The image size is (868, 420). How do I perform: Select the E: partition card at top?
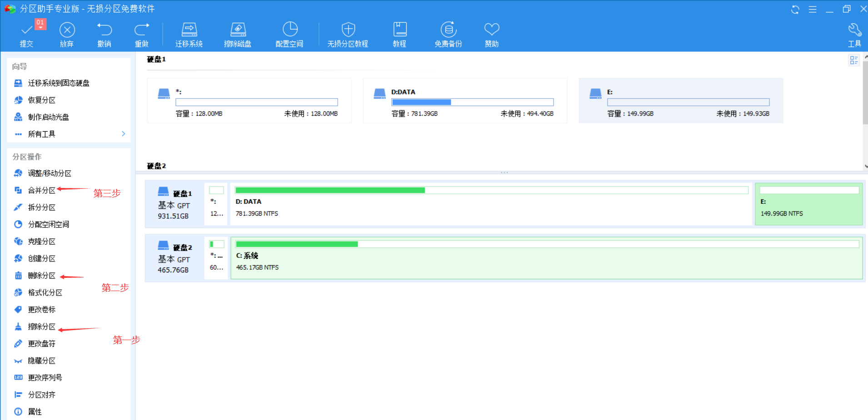click(681, 100)
